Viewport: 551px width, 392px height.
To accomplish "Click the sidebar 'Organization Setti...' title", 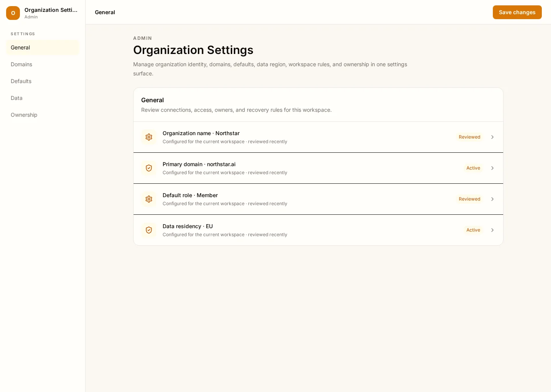I will click(51, 10).
